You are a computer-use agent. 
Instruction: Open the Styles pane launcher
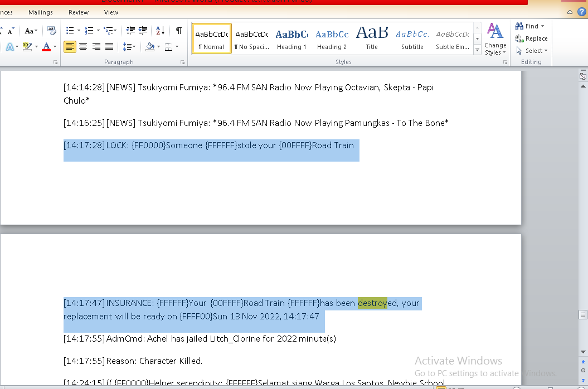505,62
